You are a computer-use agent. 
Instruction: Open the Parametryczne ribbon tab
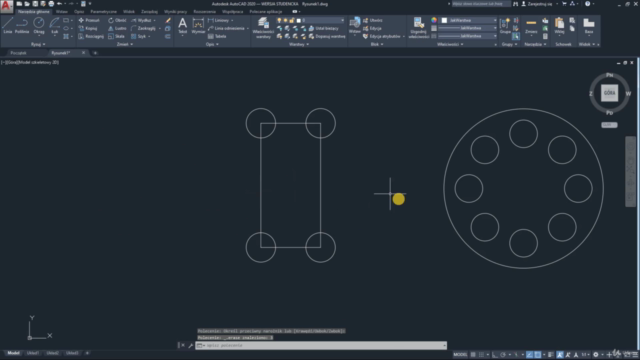(103, 12)
